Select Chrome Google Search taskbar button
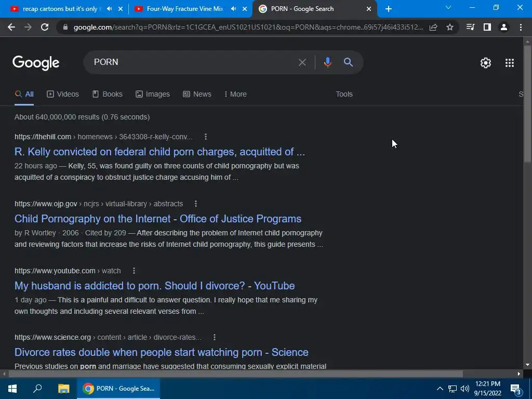 118,389
